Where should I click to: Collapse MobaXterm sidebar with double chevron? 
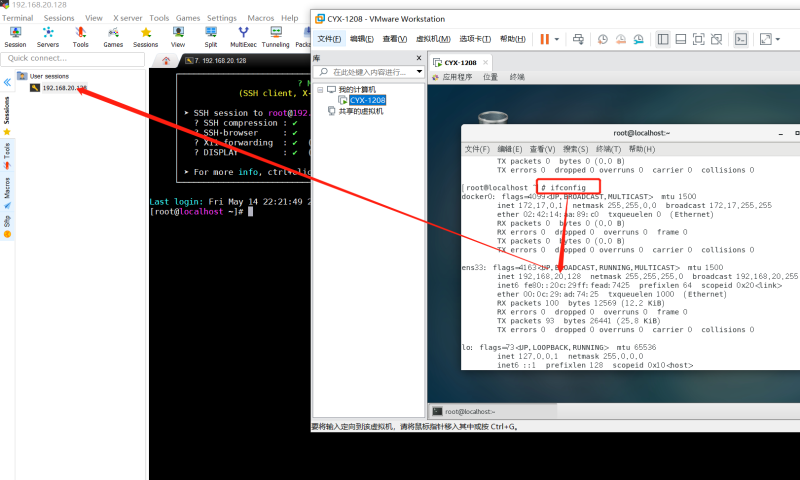[x=7, y=80]
